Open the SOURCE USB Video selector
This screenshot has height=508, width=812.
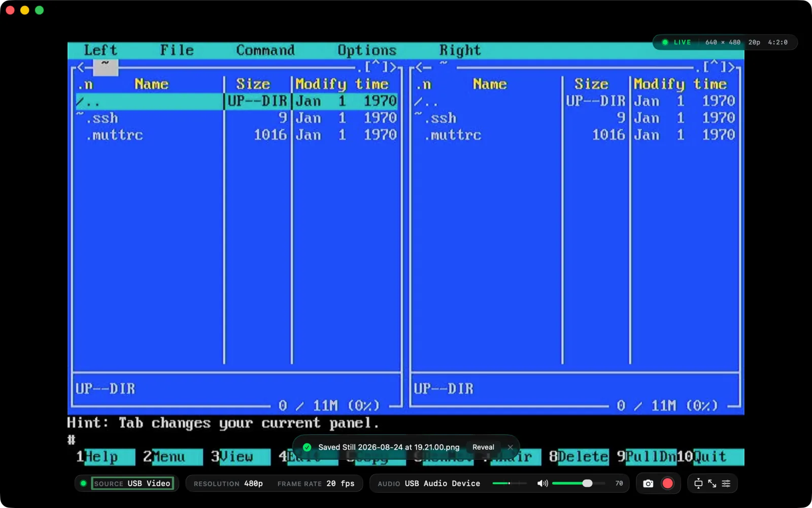132,484
